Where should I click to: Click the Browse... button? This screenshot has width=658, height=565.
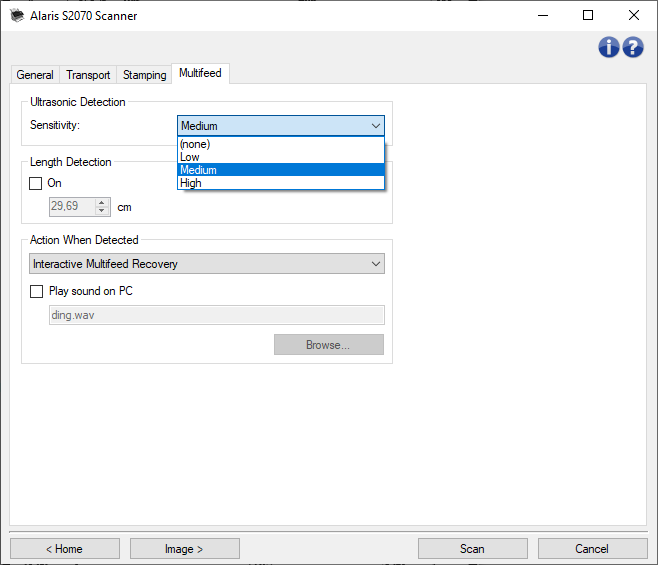click(x=329, y=345)
